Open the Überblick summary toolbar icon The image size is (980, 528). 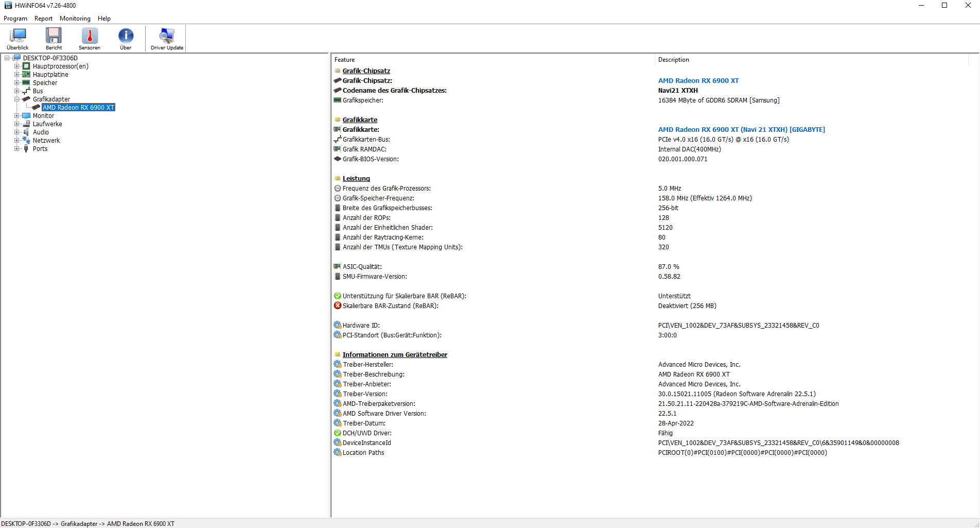point(18,39)
